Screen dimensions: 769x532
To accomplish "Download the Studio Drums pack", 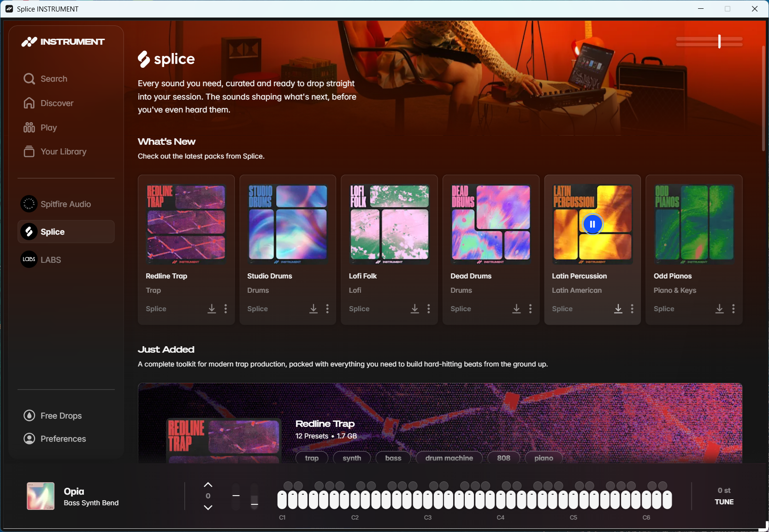I will [x=314, y=309].
